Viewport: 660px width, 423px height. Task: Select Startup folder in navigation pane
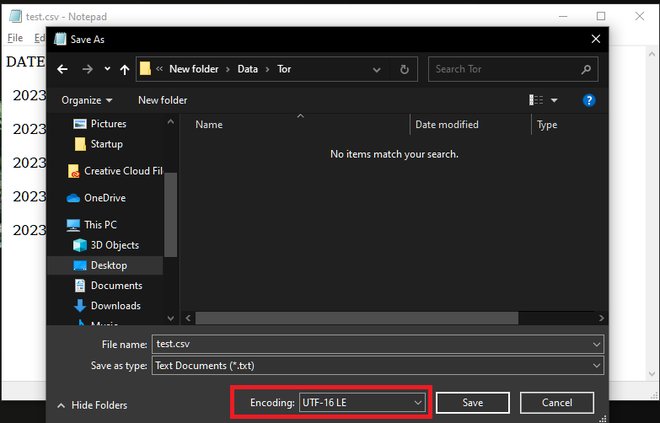[x=107, y=144]
